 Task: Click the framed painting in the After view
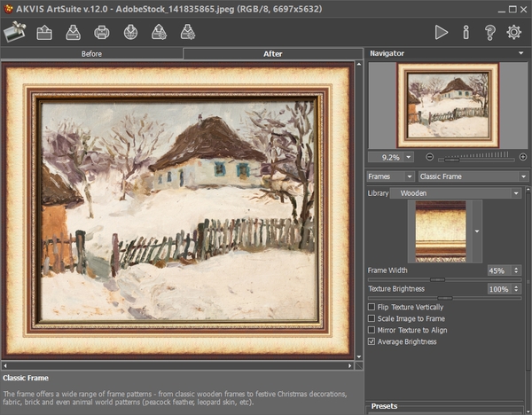(x=178, y=210)
